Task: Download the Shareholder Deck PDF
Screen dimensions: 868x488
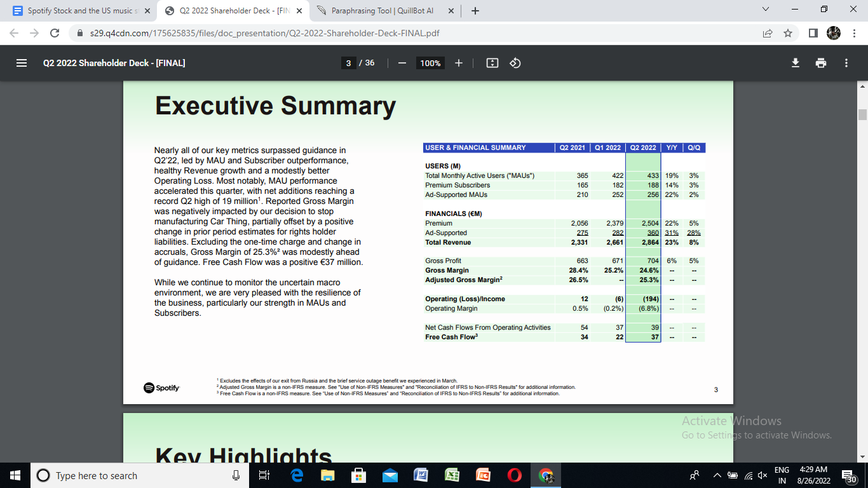Action: (x=795, y=63)
